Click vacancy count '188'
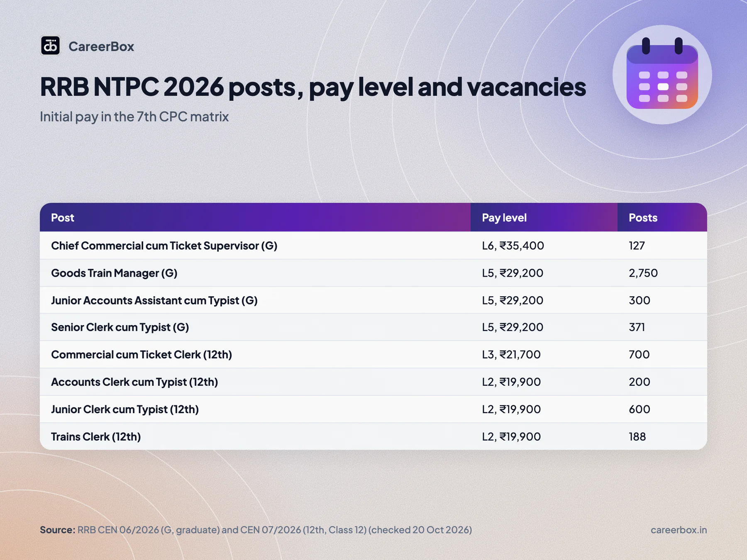 637,437
